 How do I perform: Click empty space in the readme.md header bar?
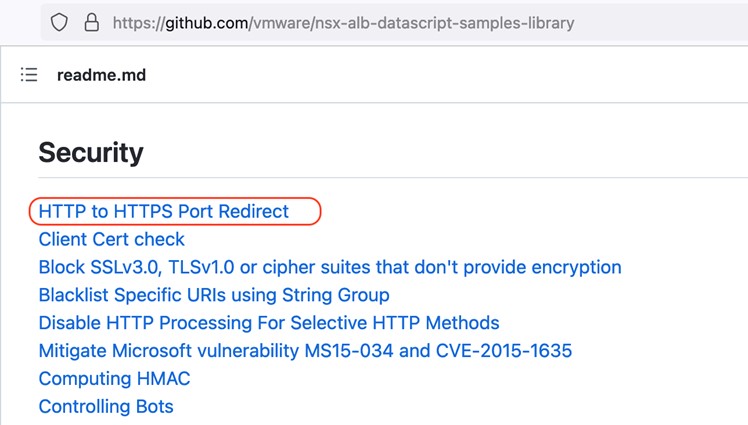click(450, 75)
